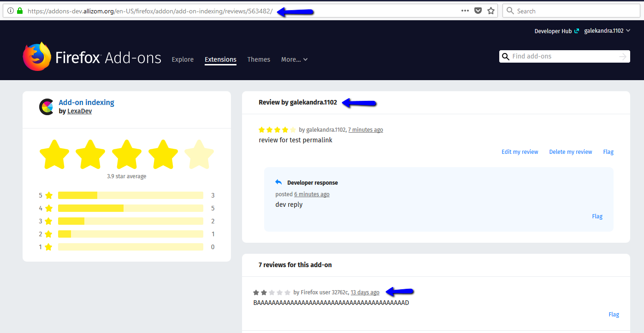644x333 pixels.
Task: Click the 'Developer response' label
Action: tap(313, 183)
